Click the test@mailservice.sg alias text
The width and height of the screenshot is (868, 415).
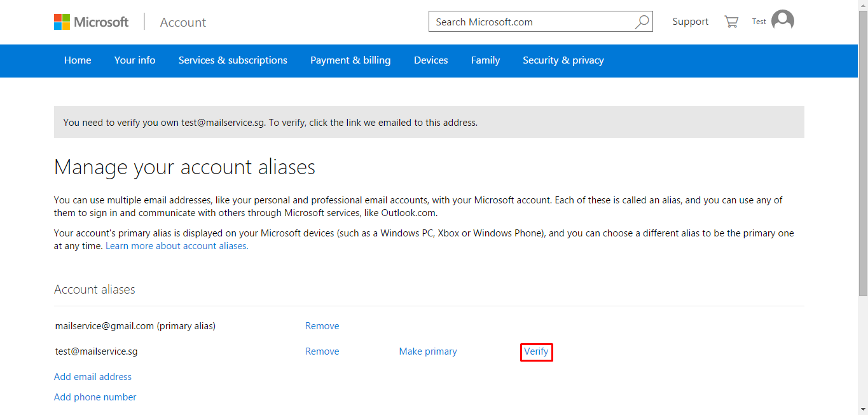(96, 351)
